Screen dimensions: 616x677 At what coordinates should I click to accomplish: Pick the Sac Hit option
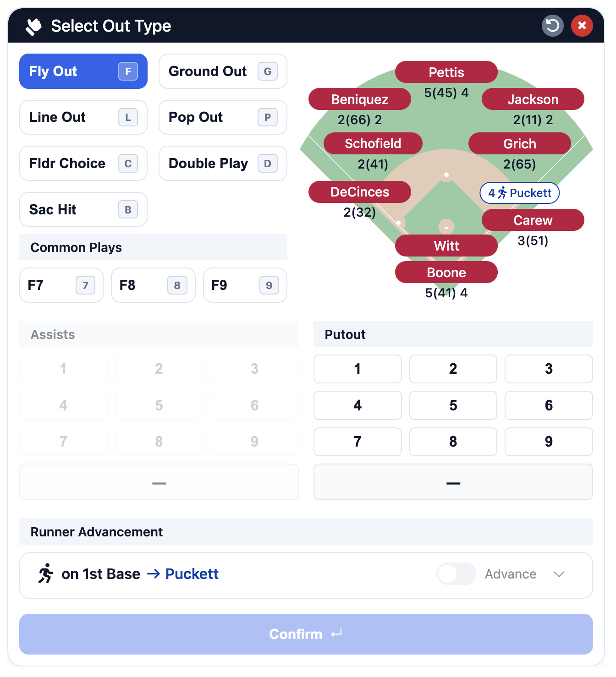83,209
